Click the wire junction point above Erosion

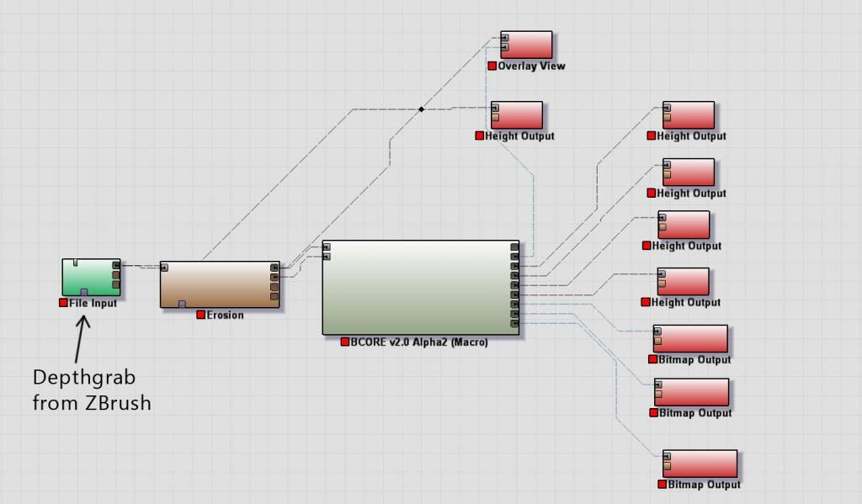point(422,109)
